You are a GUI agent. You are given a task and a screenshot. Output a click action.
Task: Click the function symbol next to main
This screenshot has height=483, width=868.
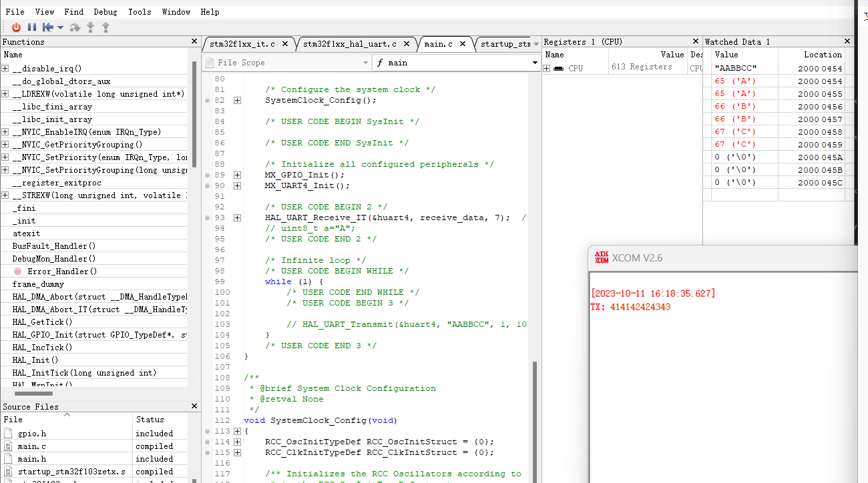(x=381, y=63)
